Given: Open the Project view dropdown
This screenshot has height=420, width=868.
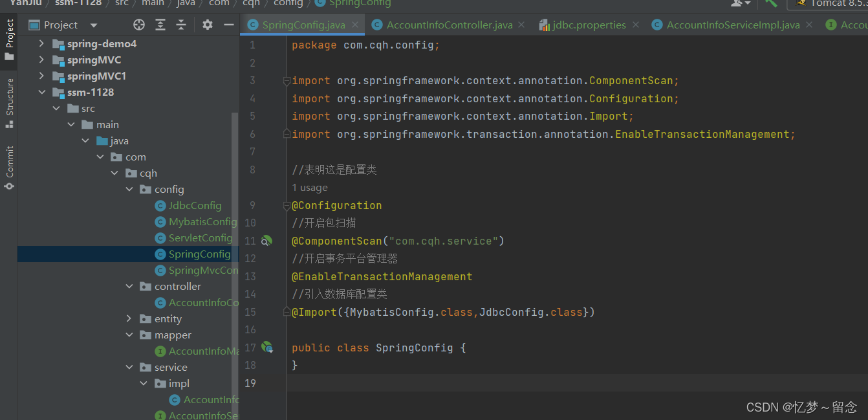Looking at the screenshot, I should (x=93, y=25).
